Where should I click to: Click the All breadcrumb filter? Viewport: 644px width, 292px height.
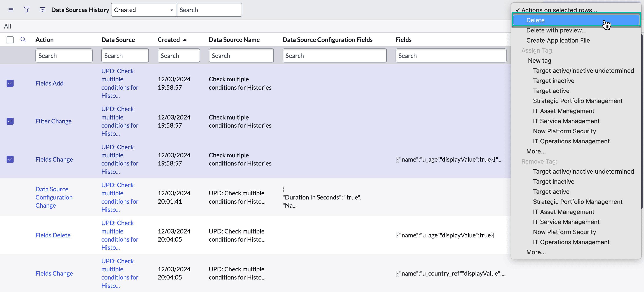[7, 26]
